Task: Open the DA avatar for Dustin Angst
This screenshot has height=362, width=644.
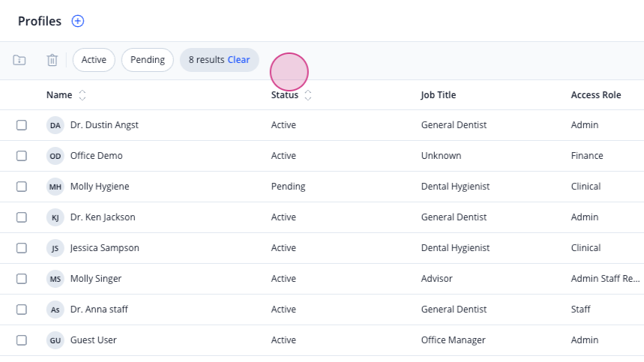Action: click(x=55, y=125)
